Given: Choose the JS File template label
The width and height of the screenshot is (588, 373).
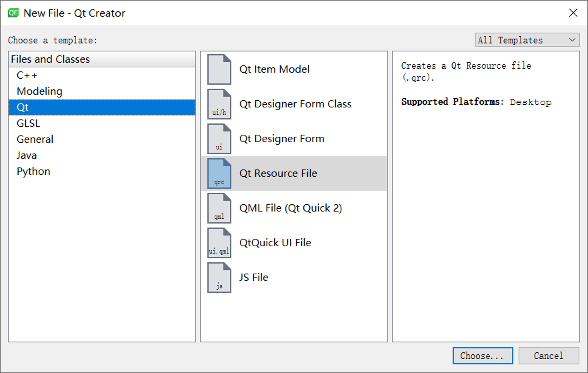Looking at the screenshot, I should (x=253, y=278).
